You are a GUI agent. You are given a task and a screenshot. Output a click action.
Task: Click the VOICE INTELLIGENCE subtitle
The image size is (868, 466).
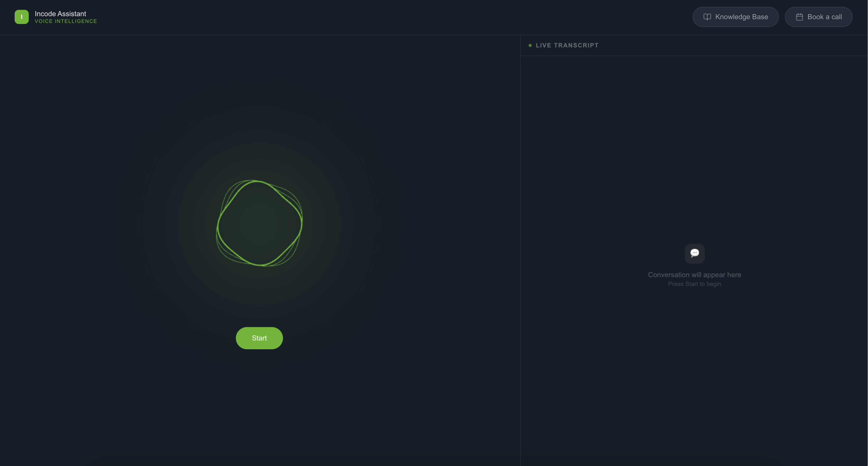(x=66, y=21)
